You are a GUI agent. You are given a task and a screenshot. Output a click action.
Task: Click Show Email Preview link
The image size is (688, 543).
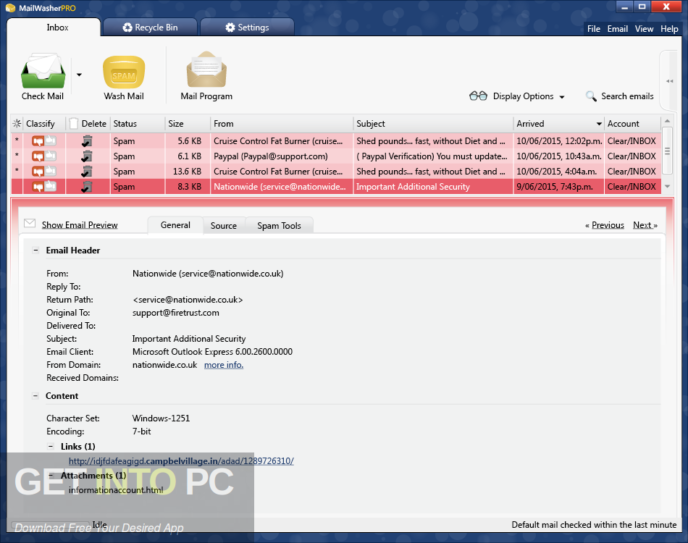(79, 225)
